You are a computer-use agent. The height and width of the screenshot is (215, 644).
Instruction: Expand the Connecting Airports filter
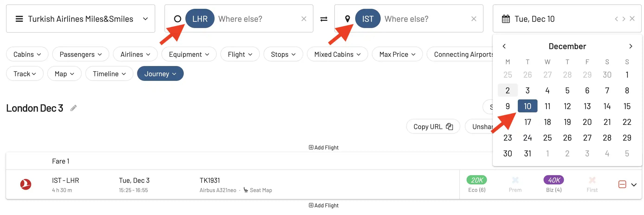460,54
